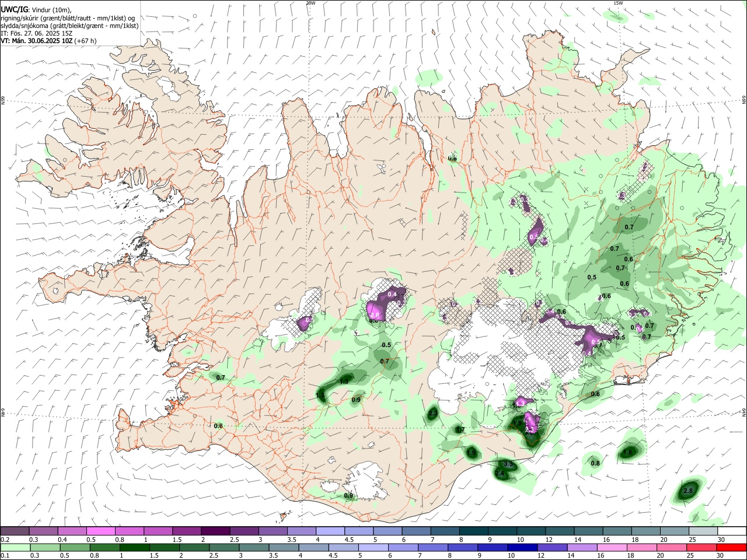Click the pale lavender 4 swatch in snow legend
The height and width of the screenshot is (560, 747).
[330, 531]
